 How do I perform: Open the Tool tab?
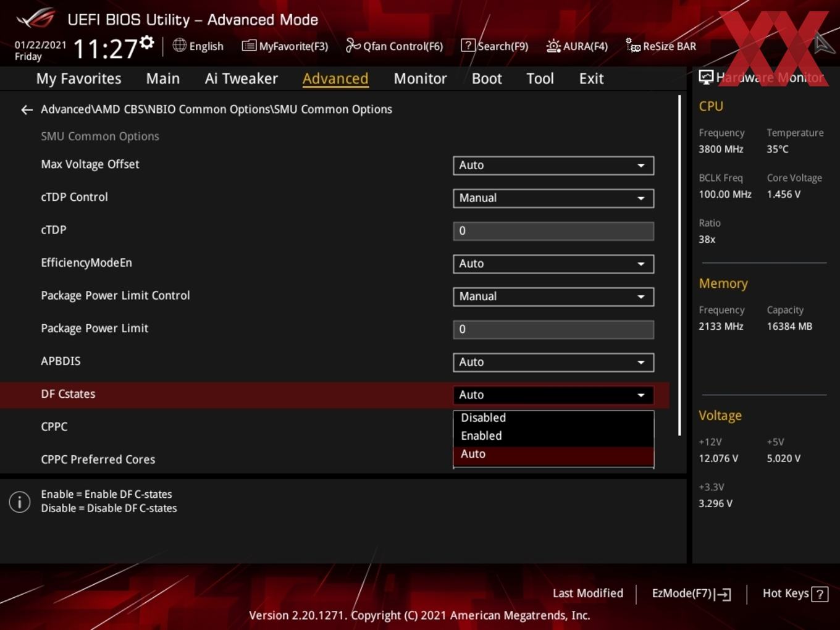click(540, 78)
